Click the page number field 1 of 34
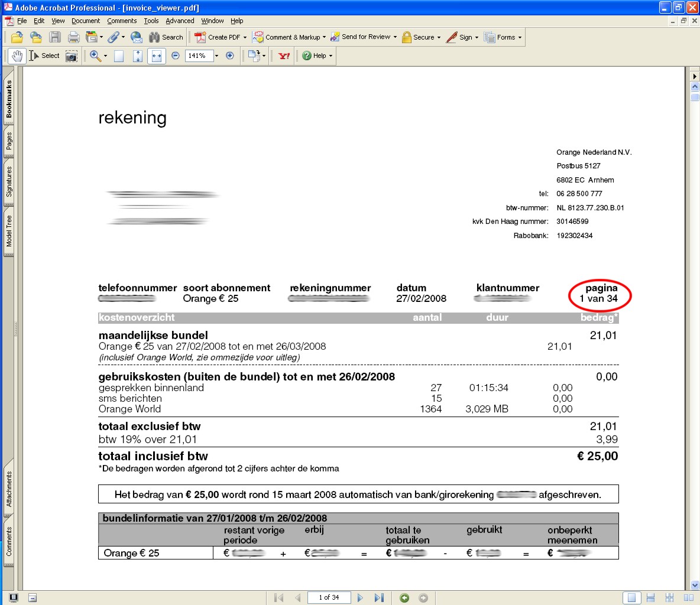The width and height of the screenshot is (700, 605). click(x=329, y=597)
